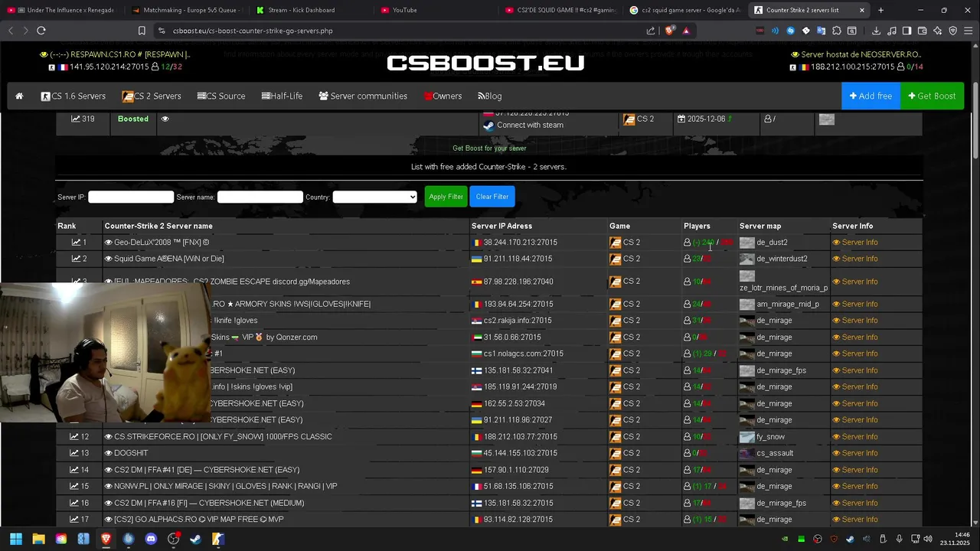Open a new browser tab
Screen dimensions: 980x551
coord(880,10)
